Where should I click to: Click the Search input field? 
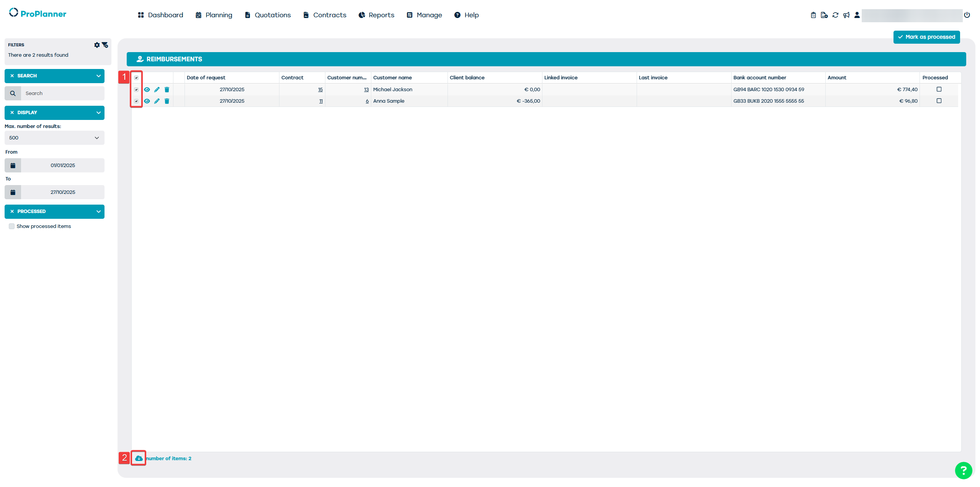point(62,93)
